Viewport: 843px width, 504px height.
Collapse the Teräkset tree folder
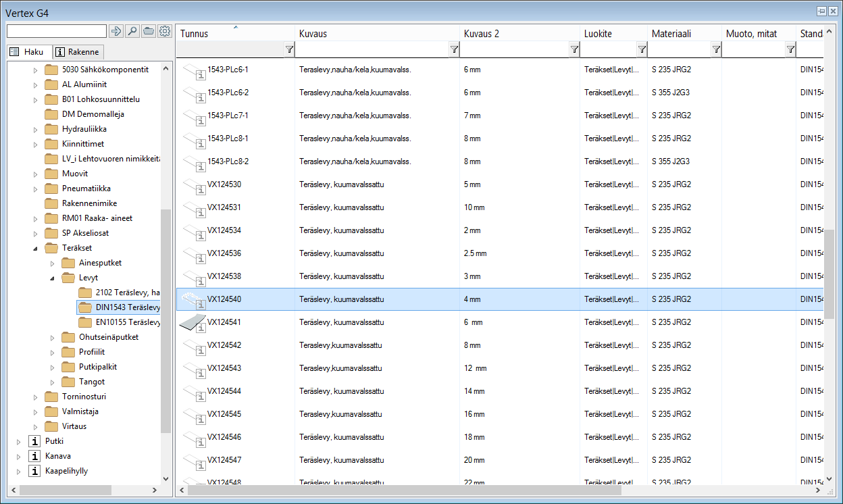[x=35, y=248]
